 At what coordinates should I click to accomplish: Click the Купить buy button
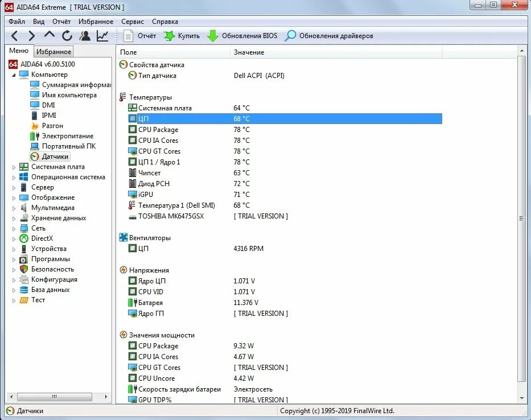182,36
